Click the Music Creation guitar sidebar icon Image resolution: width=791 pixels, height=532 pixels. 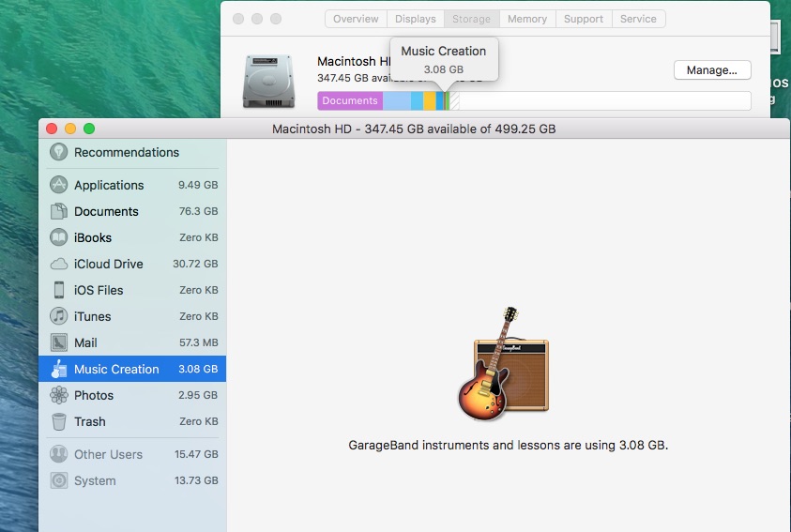[x=58, y=369]
